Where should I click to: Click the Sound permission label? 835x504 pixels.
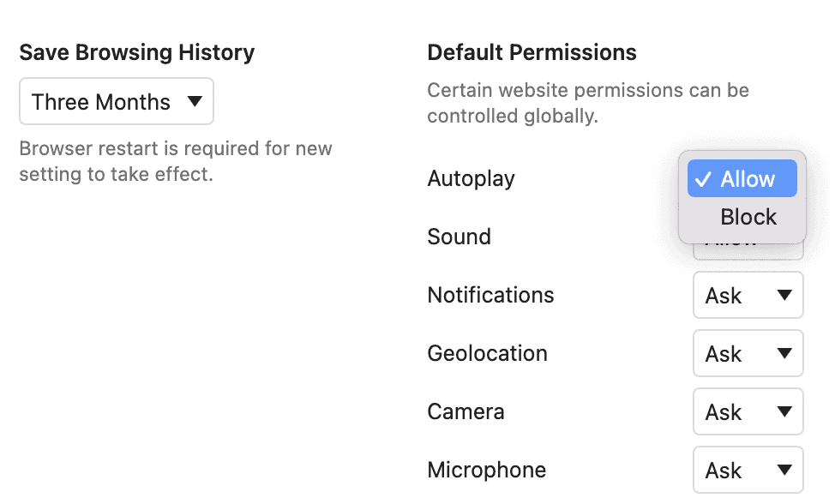coord(459,237)
